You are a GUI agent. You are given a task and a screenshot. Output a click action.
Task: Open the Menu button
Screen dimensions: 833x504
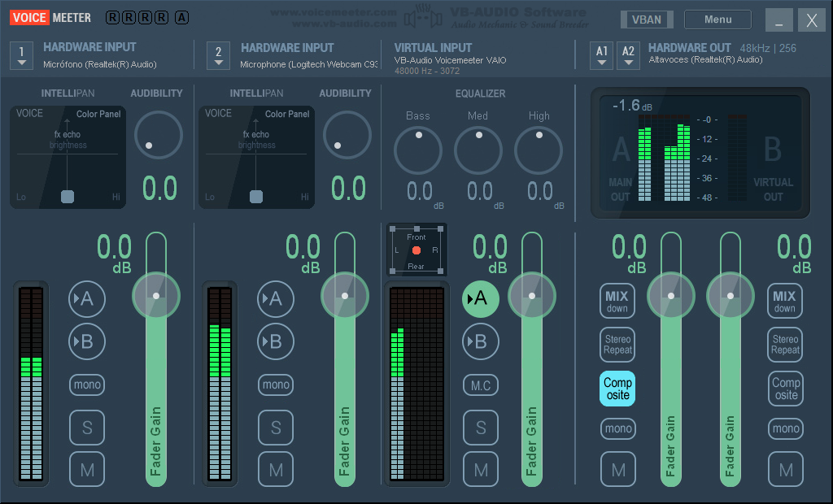[x=717, y=20]
